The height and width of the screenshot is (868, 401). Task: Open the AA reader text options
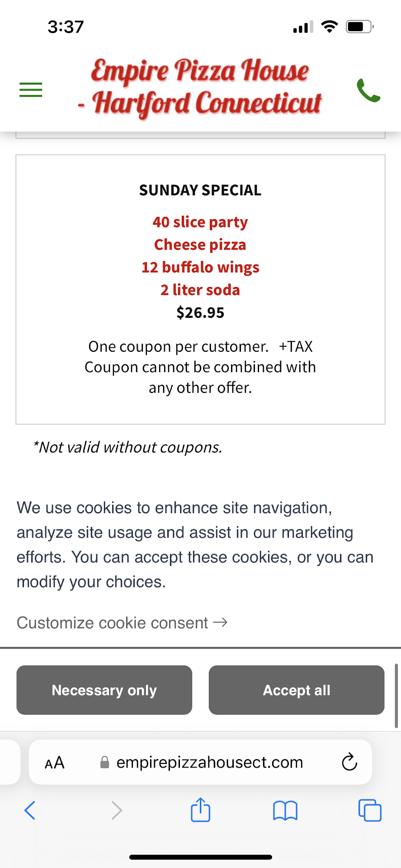55,763
